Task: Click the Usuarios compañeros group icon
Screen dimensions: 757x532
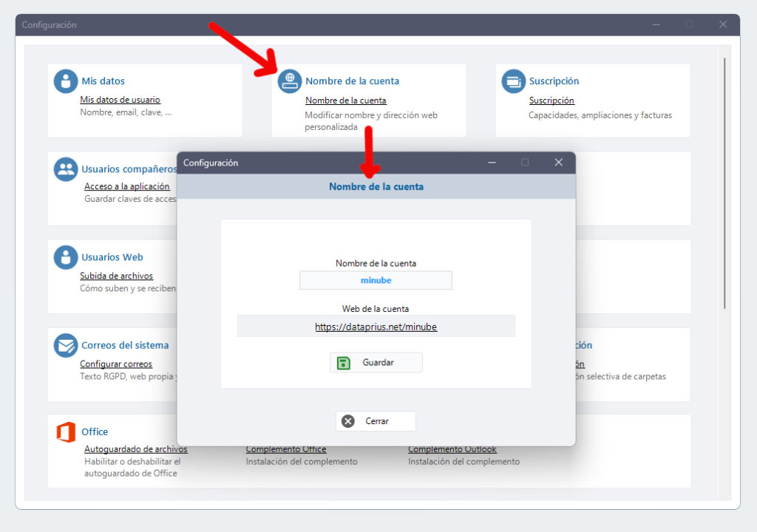Action: (x=66, y=169)
